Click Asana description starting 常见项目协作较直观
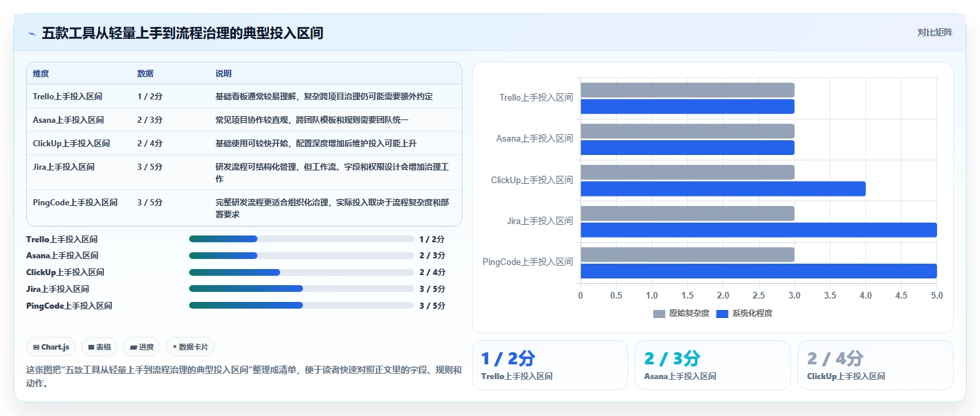This screenshot has height=416, width=980. pyautogui.click(x=312, y=119)
